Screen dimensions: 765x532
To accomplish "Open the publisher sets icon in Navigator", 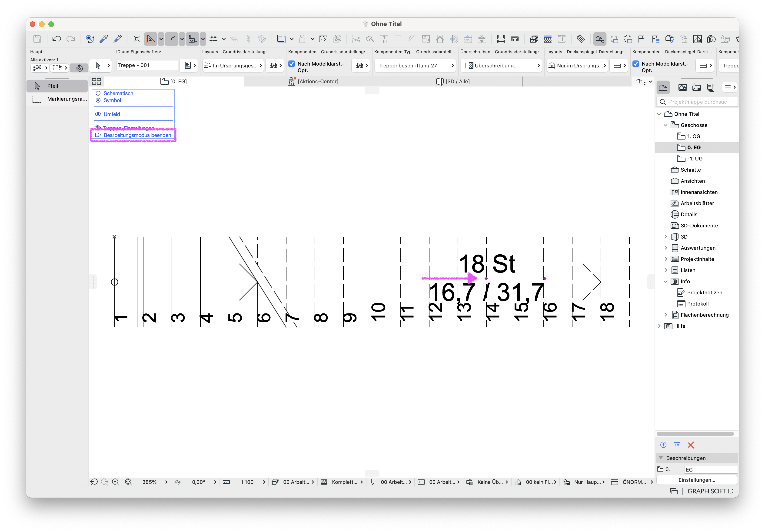I will (x=710, y=88).
